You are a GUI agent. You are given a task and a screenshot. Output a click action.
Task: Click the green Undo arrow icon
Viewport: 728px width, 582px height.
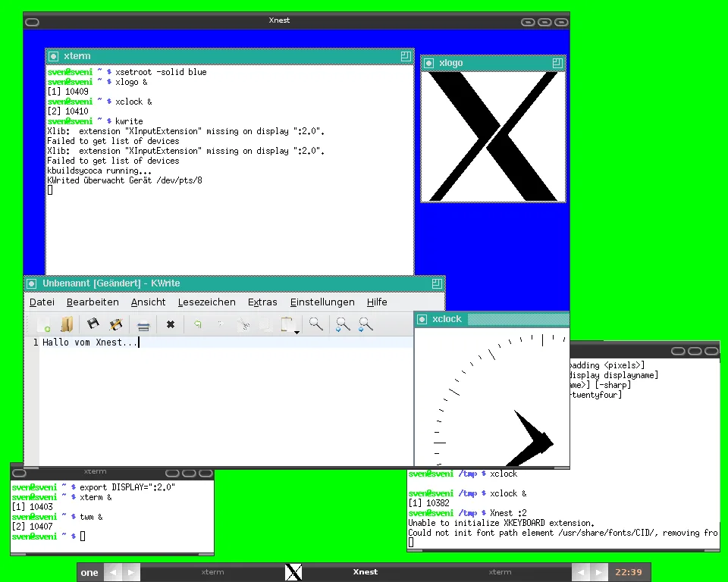coord(198,324)
